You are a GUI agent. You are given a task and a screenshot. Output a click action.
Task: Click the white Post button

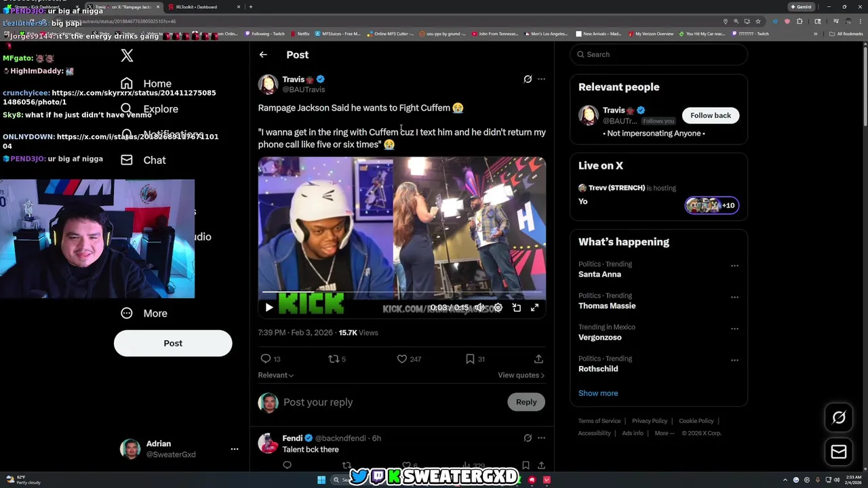point(173,343)
